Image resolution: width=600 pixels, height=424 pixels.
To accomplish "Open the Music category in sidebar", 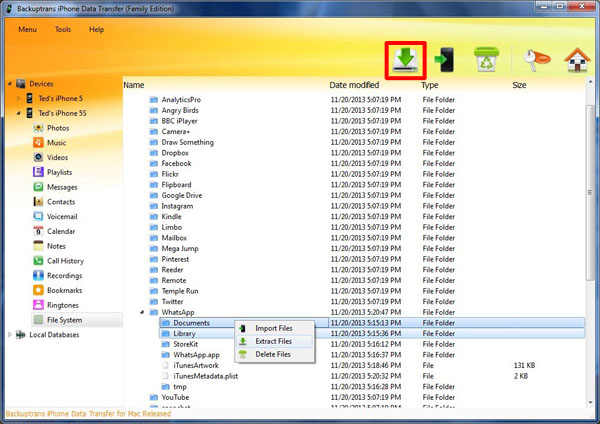I will click(56, 143).
